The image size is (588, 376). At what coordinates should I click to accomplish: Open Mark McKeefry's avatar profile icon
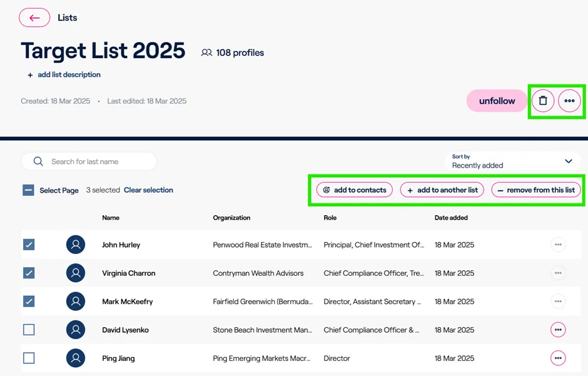pos(76,302)
